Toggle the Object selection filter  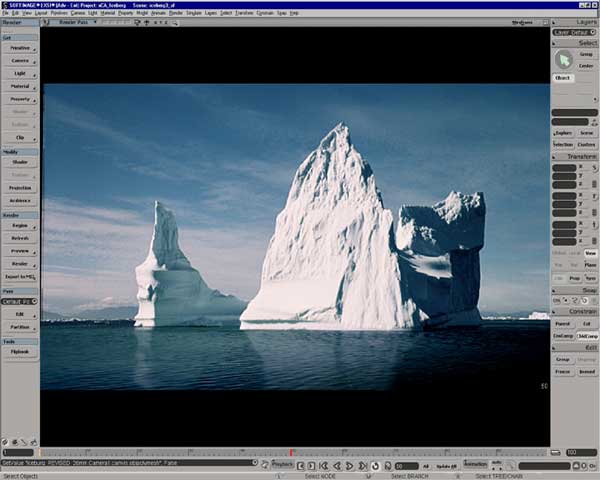pos(563,78)
